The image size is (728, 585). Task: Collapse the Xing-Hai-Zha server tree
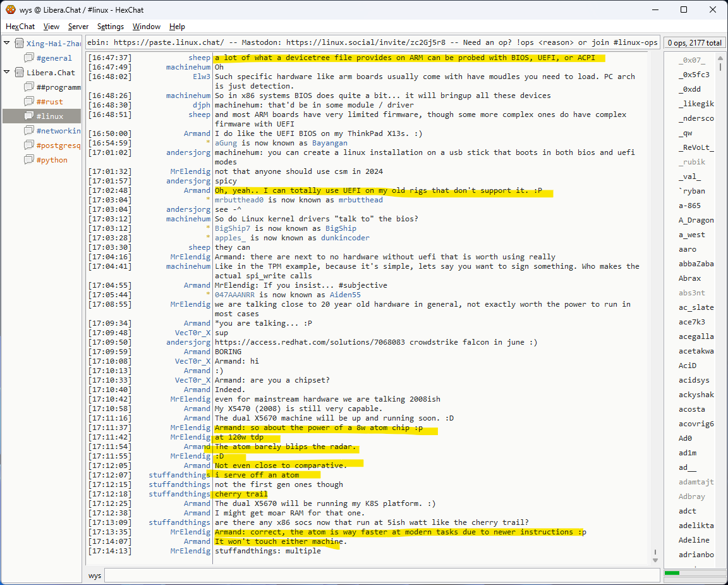click(x=7, y=44)
